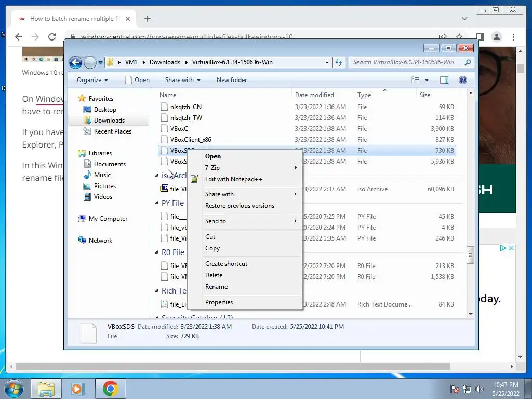Open the Share with toolbar dropdown

pyautogui.click(x=182, y=80)
